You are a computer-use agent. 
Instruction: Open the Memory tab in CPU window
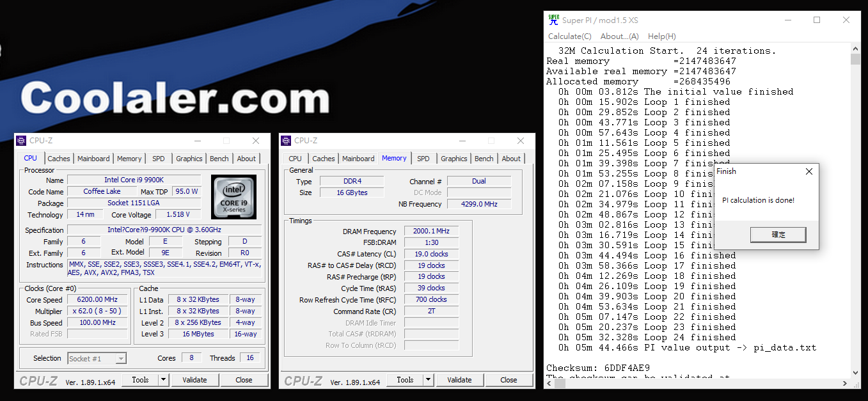point(129,159)
